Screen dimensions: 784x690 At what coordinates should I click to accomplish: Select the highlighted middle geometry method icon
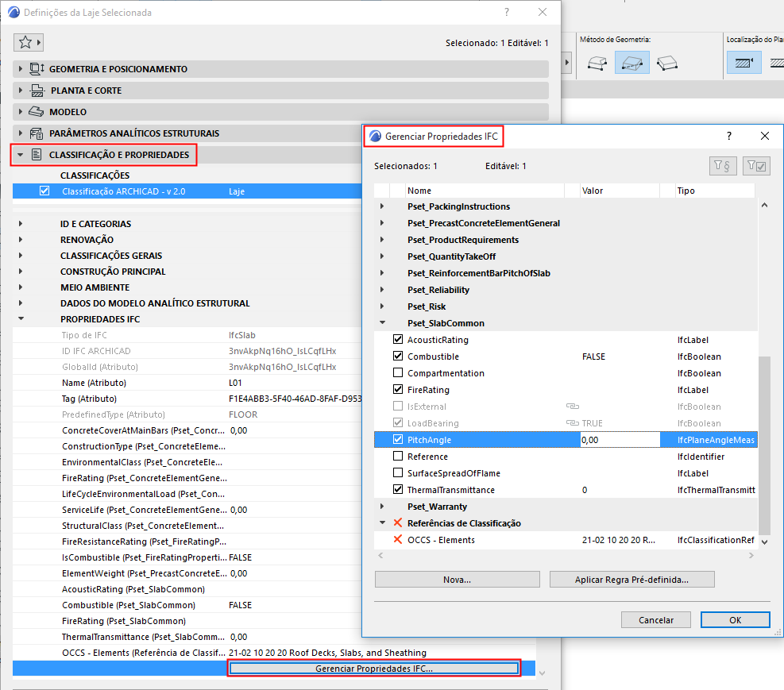632,63
